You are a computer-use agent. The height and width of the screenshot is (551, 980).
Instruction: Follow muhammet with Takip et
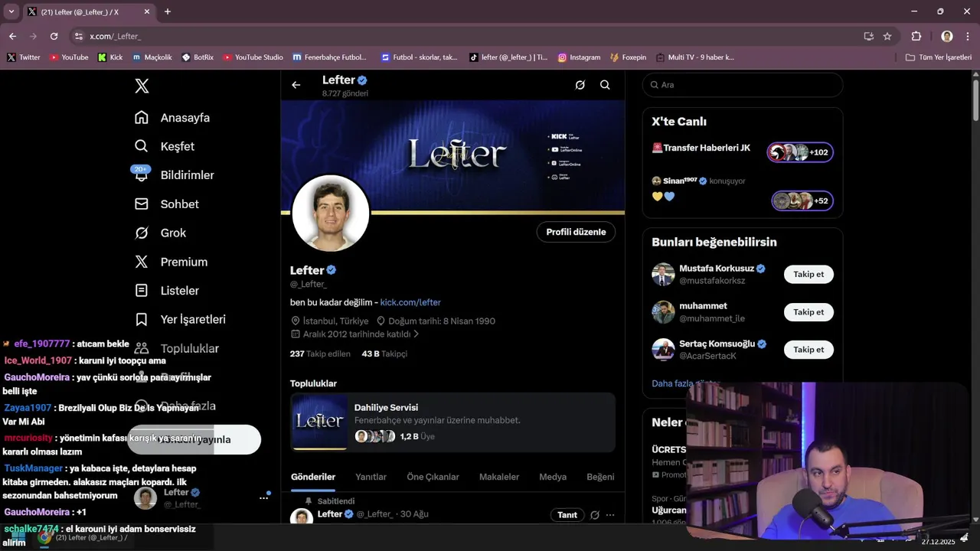808,312
